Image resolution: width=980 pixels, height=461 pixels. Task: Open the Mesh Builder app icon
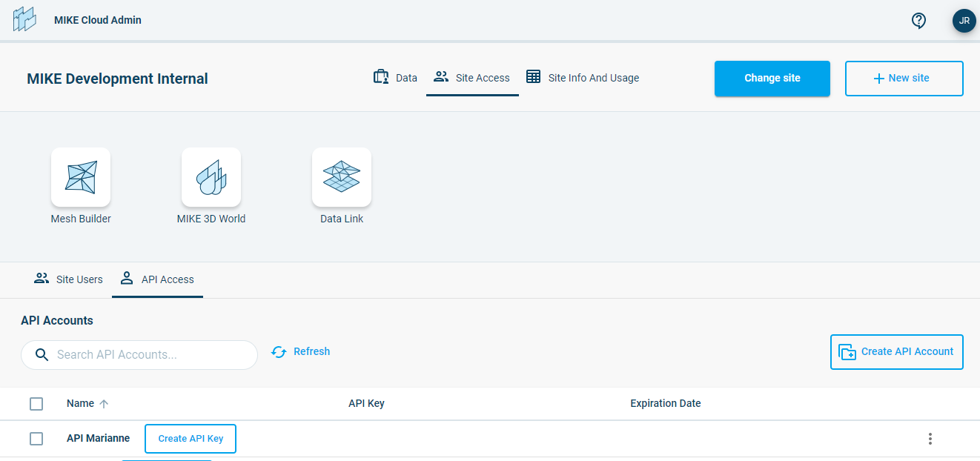click(x=81, y=177)
